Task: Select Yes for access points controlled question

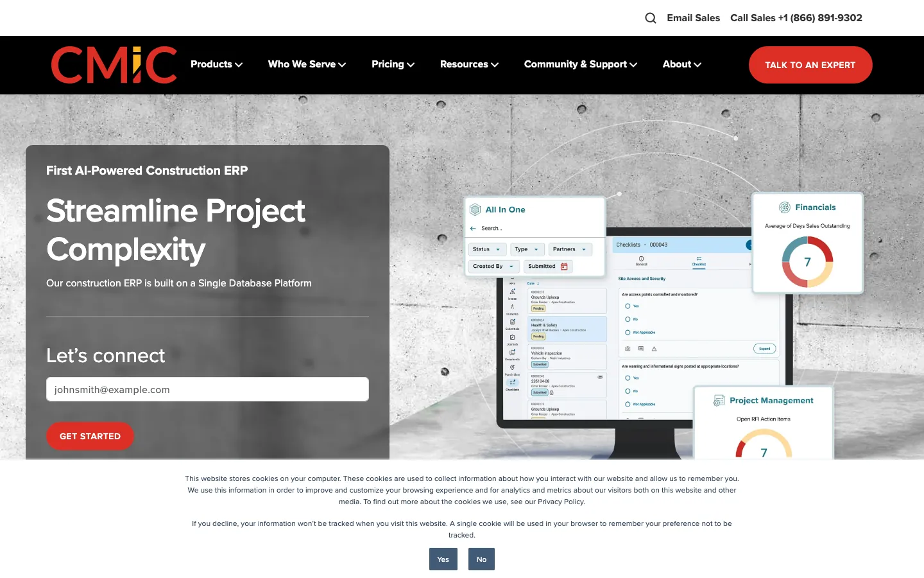Action: click(x=628, y=306)
